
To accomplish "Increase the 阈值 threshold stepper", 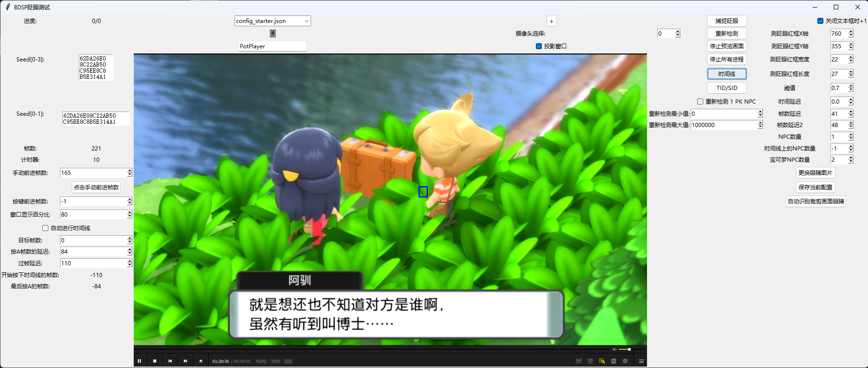I will tap(851, 86).
